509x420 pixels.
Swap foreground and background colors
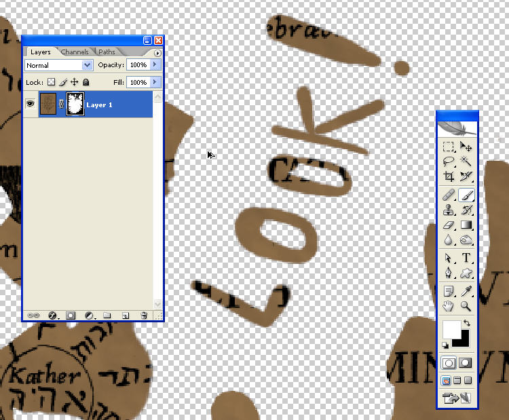(x=467, y=322)
